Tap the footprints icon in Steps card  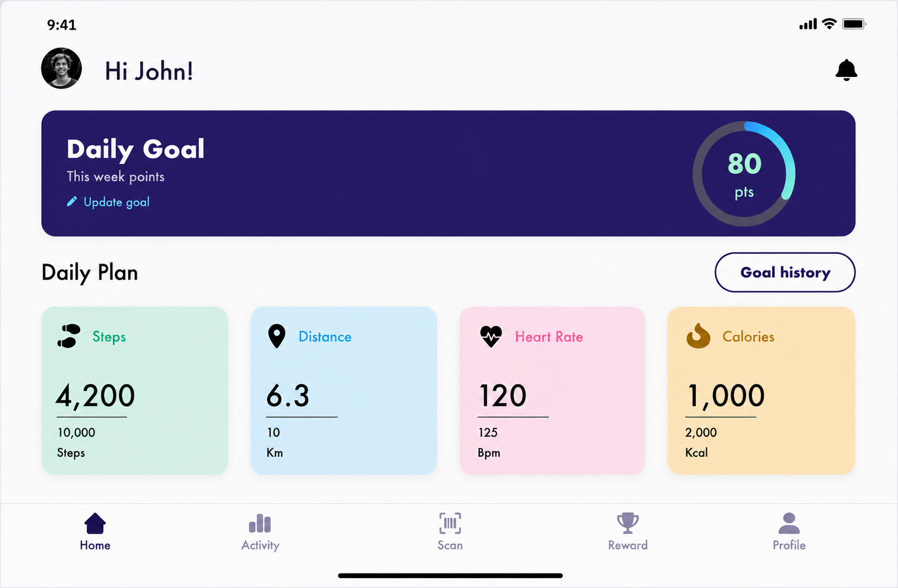click(69, 336)
